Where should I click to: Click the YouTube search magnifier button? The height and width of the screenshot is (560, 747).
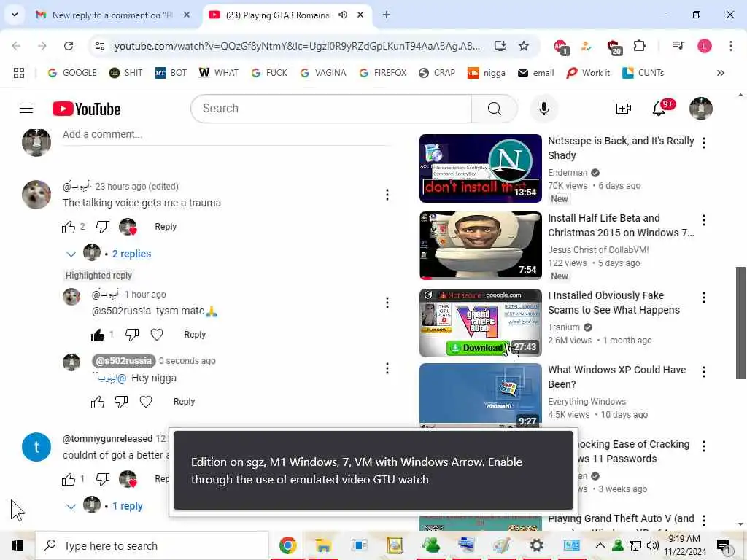494,109
